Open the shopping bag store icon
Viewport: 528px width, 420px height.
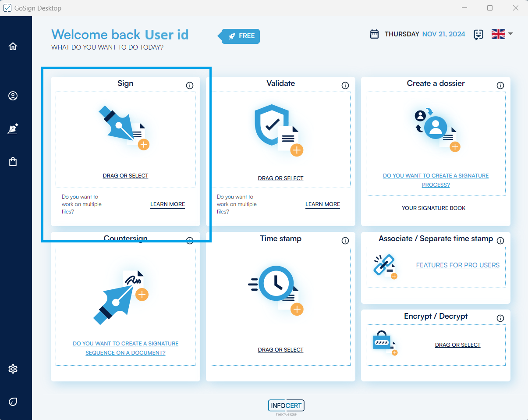click(x=13, y=162)
